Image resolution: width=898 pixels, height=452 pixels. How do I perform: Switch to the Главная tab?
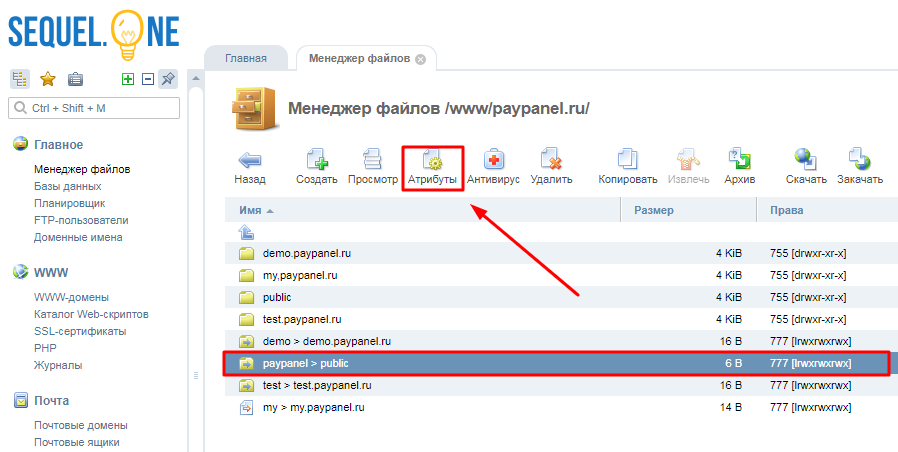click(246, 58)
